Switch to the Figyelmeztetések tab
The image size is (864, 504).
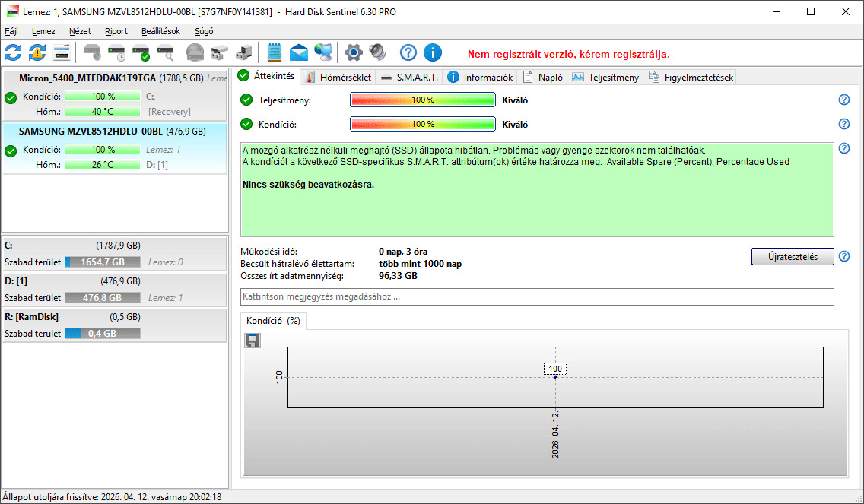pos(691,77)
